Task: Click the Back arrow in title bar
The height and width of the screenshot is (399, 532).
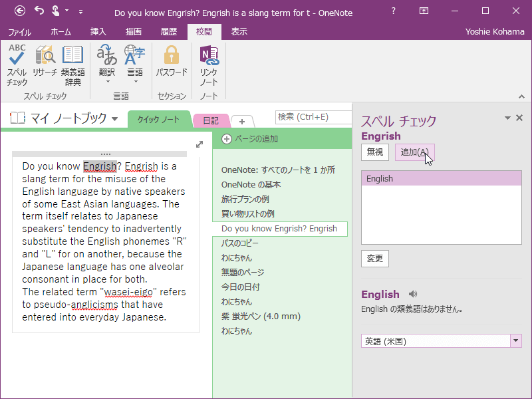Action: click(x=20, y=11)
